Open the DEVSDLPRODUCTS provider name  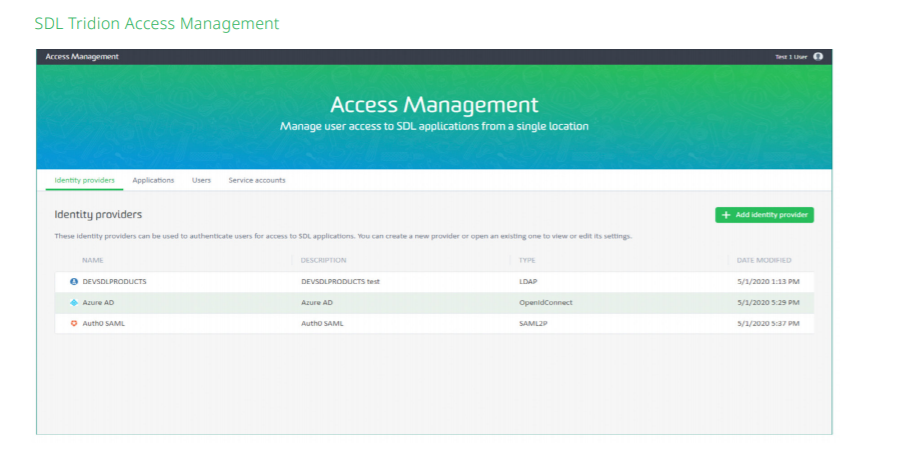click(x=114, y=282)
